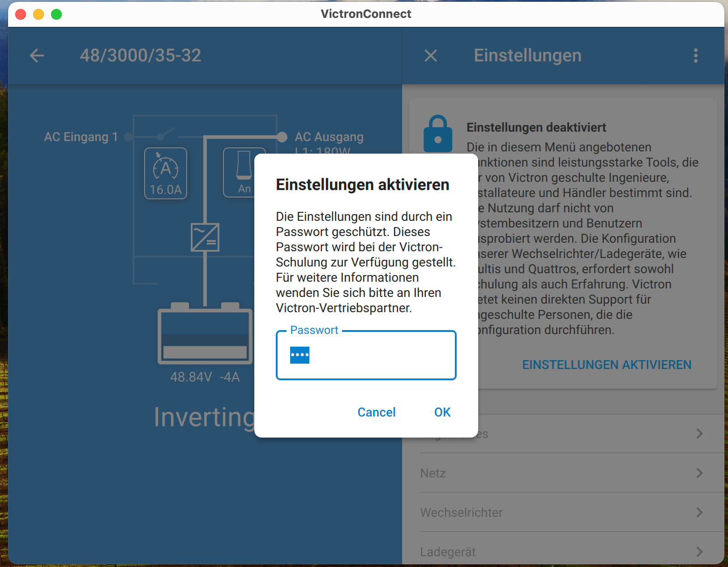The image size is (728, 567).
Task: Open the three-dot overflow menu in Einstellungen
Action: tap(696, 56)
